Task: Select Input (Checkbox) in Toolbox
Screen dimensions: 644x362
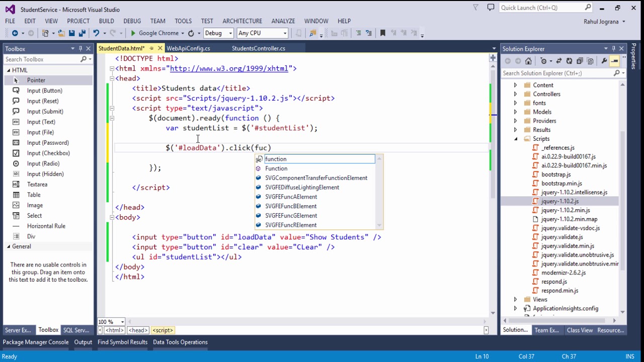Action: (48, 153)
